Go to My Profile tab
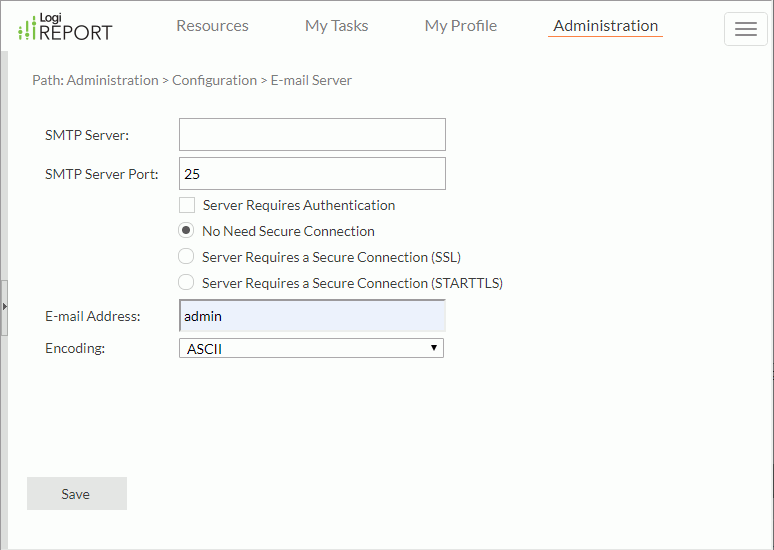The image size is (774, 550). [461, 26]
